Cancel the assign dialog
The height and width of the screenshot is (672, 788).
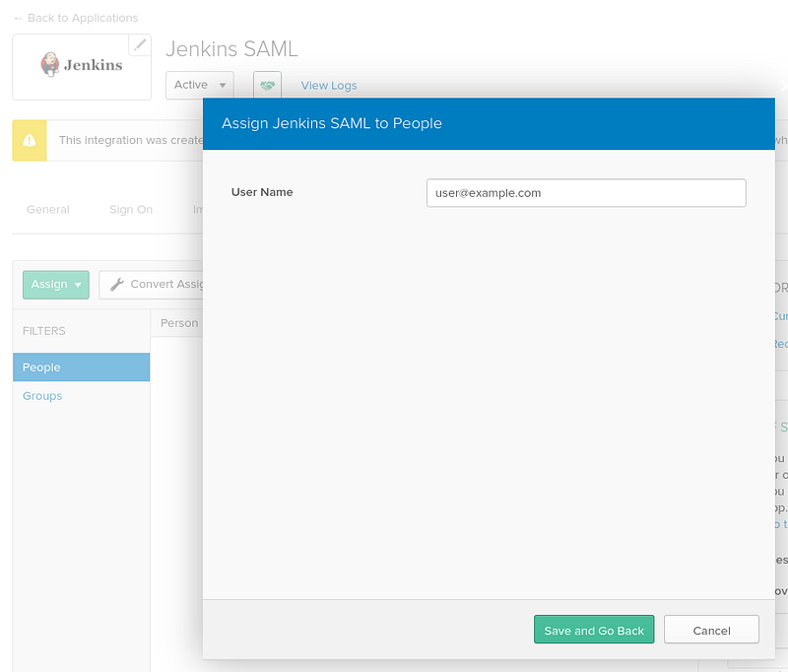tap(711, 630)
